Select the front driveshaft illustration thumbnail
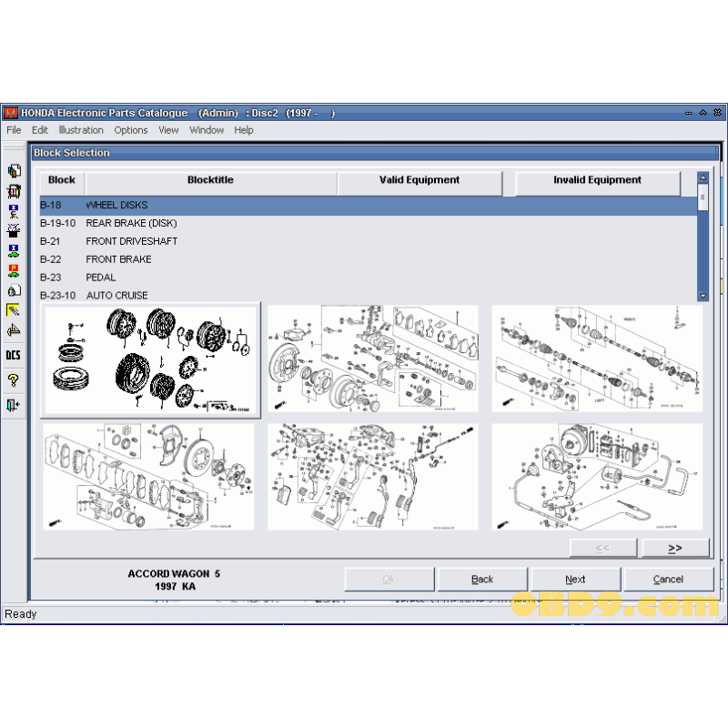Screen dimensions: 728x728 pos(598,359)
